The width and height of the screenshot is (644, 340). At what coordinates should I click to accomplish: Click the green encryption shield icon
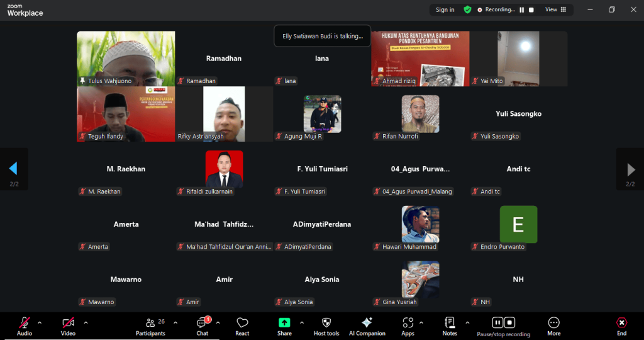point(467,9)
